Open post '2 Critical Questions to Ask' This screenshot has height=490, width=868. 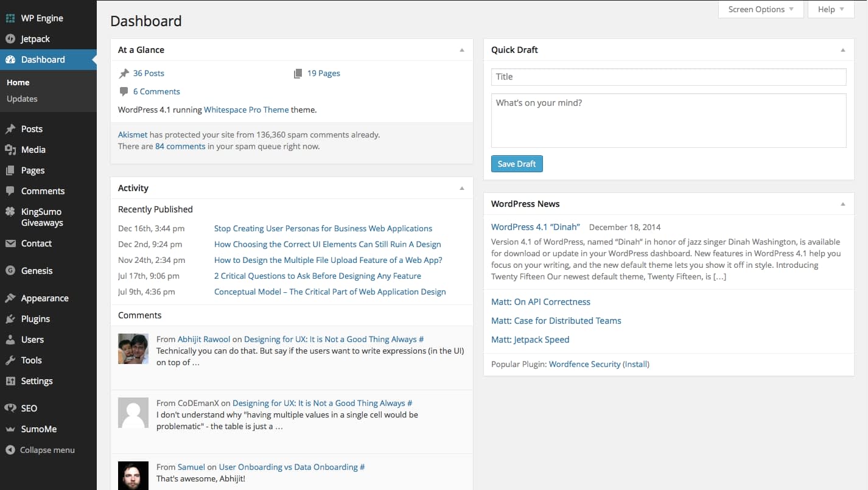318,276
